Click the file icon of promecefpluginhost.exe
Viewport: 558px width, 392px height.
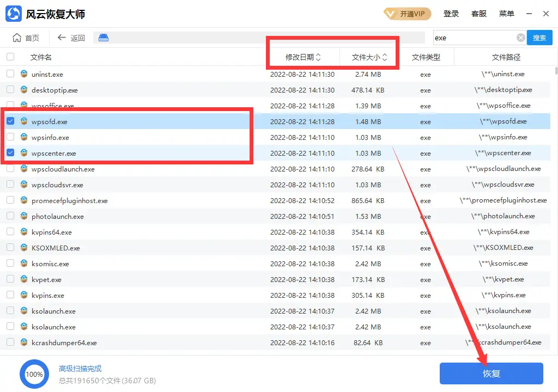(x=24, y=200)
